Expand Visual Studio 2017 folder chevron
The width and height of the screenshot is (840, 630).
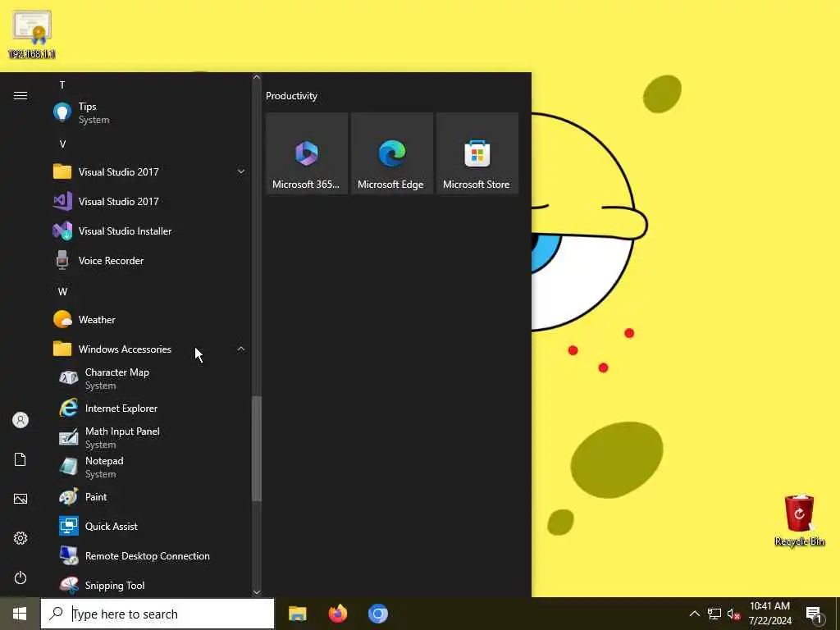(241, 171)
